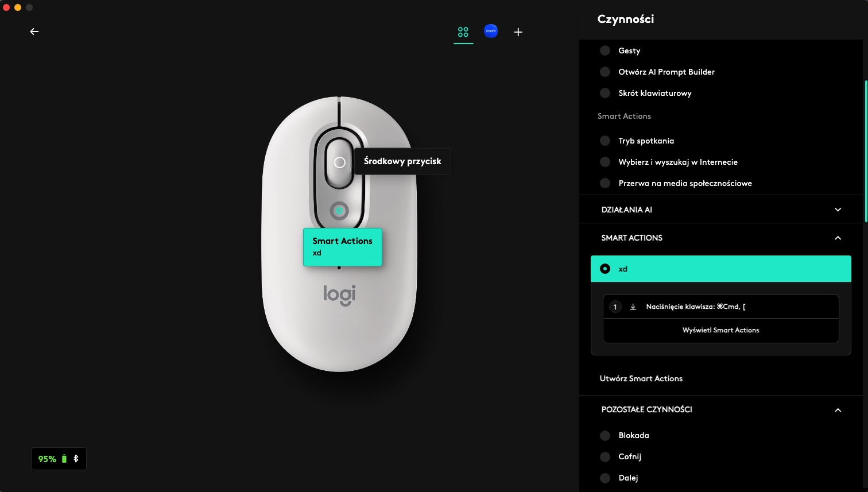The image size is (868, 492).
Task: Select the Cofnij radio option
Action: pyautogui.click(x=605, y=456)
